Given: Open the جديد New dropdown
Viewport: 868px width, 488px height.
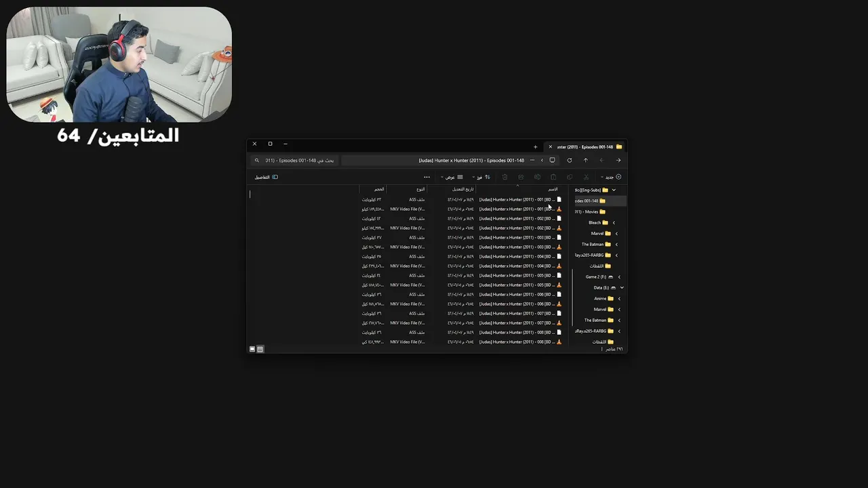Looking at the screenshot, I should pyautogui.click(x=611, y=177).
